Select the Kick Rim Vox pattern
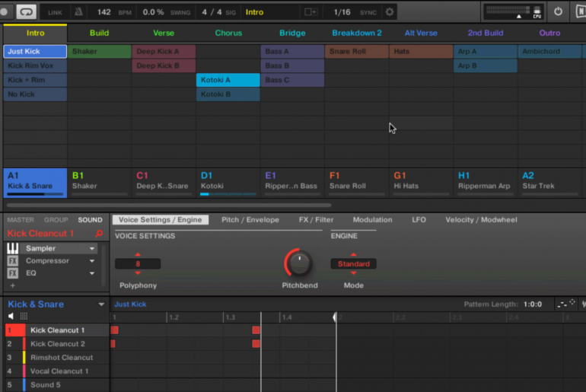 tap(35, 65)
